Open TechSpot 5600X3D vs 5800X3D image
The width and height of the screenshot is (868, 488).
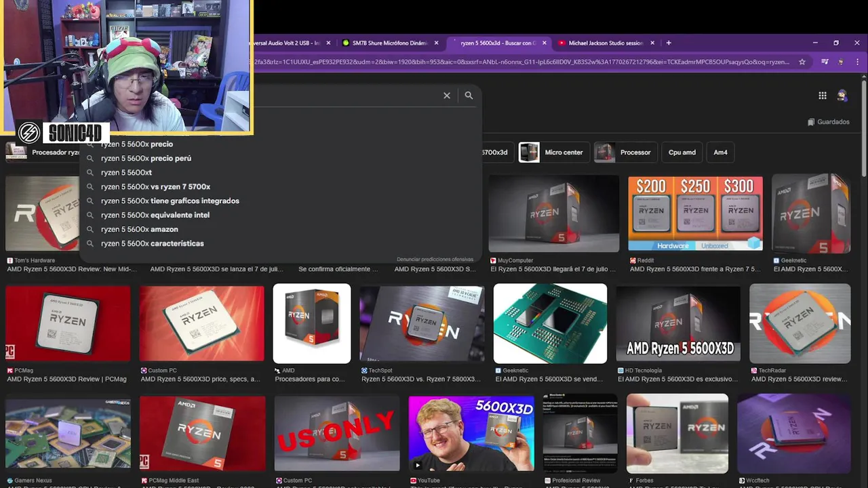(x=422, y=323)
